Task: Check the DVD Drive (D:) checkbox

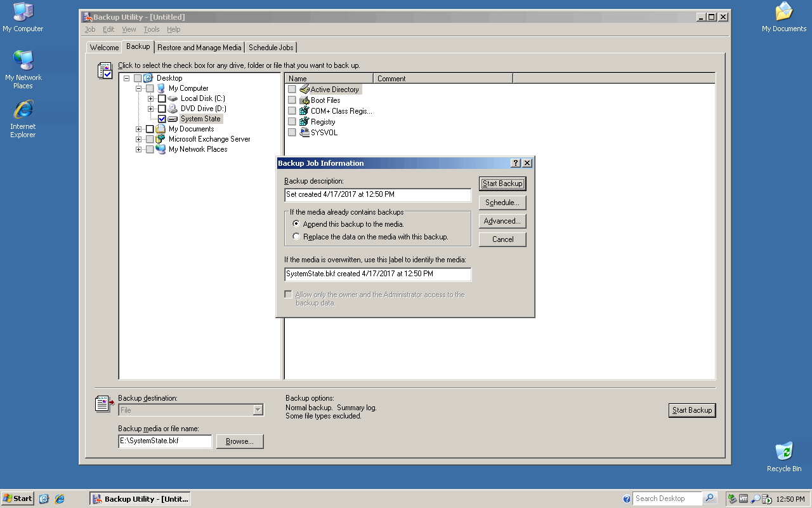Action: pyautogui.click(x=162, y=109)
